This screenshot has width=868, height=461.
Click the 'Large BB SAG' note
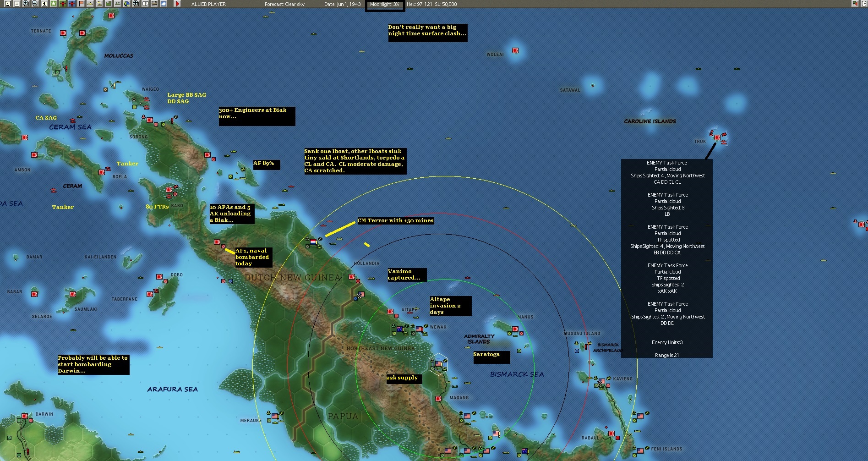click(x=186, y=95)
